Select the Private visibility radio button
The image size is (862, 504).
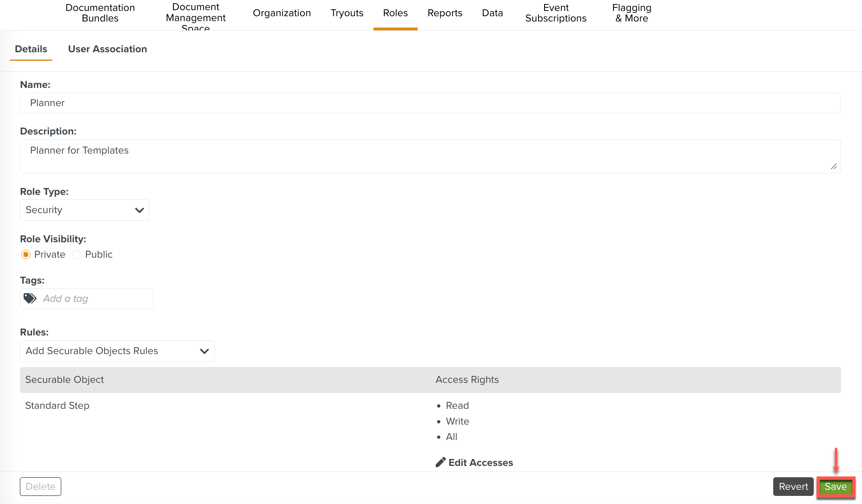click(26, 254)
